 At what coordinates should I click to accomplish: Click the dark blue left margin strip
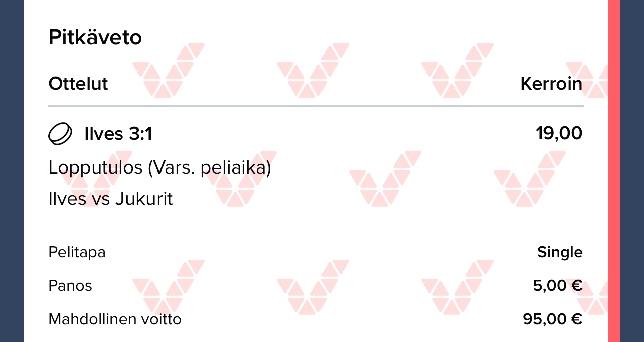tap(12, 170)
